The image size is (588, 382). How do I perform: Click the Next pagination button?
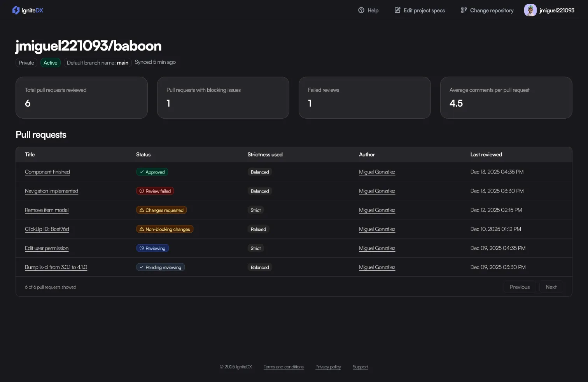(551, 287)
